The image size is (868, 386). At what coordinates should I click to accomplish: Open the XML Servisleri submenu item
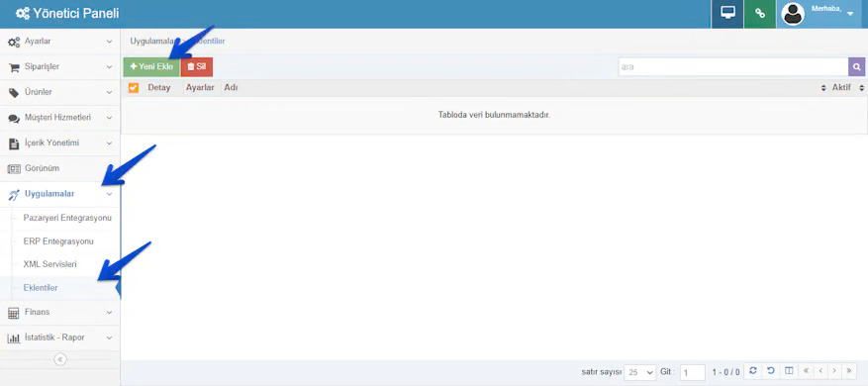49,264
